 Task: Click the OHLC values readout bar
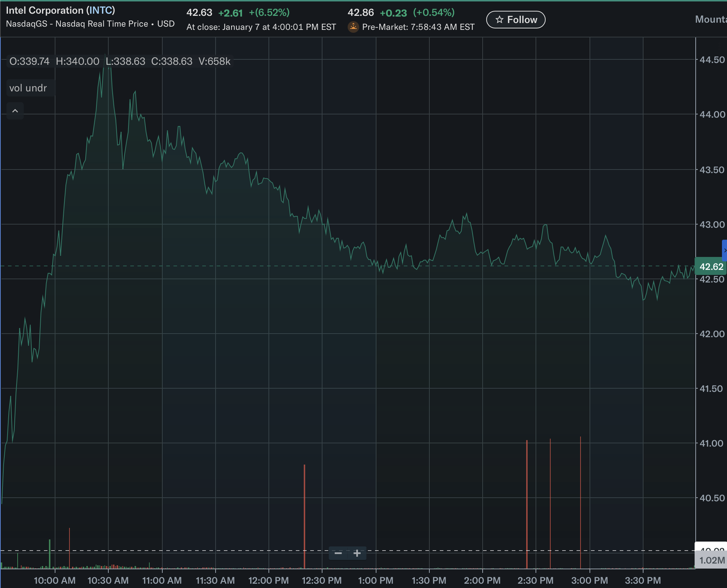pos(120,62)
